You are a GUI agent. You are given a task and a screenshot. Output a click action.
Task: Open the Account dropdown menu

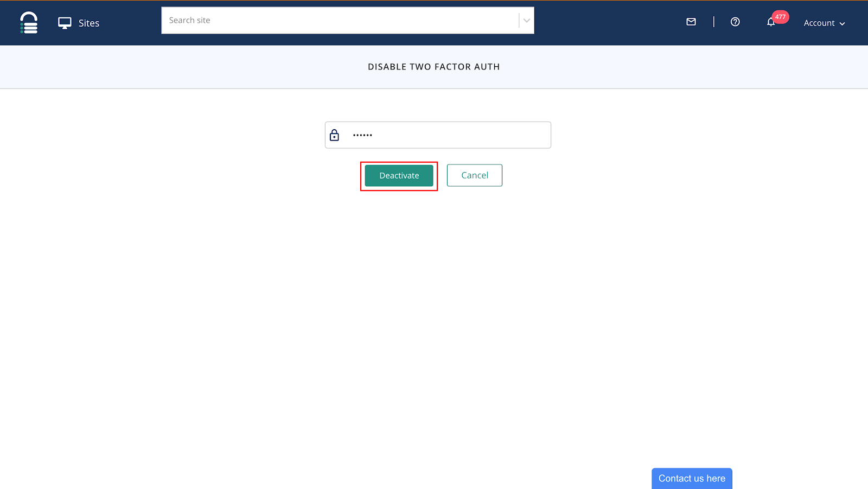824,23
